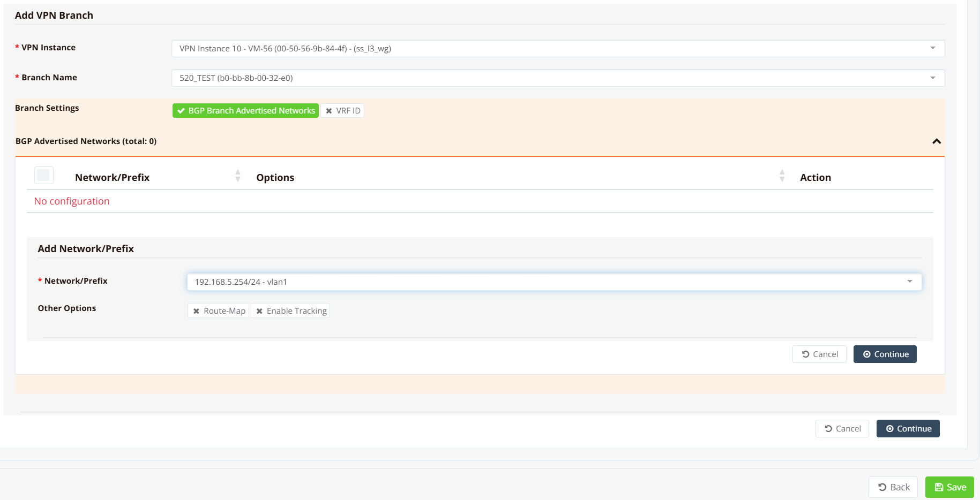
Task: Enable the VRF ID branch setting
Action: [x=342, y=111]
